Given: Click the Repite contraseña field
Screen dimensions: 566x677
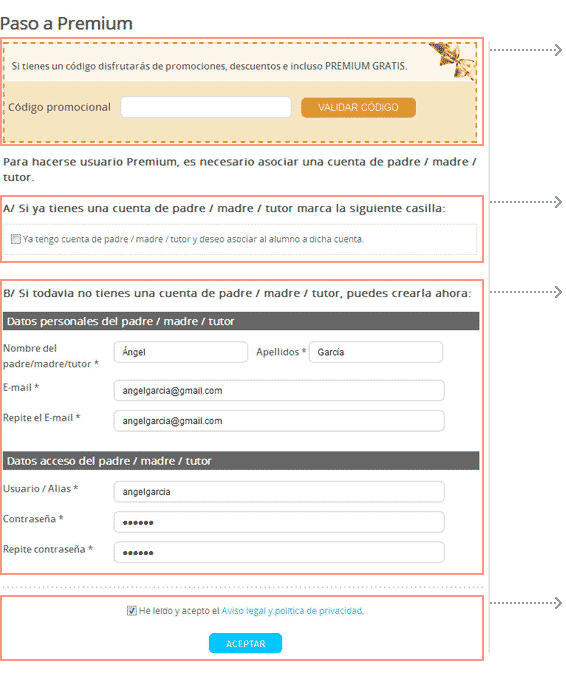Looking at the screenshot, I should tap(279, 552).
